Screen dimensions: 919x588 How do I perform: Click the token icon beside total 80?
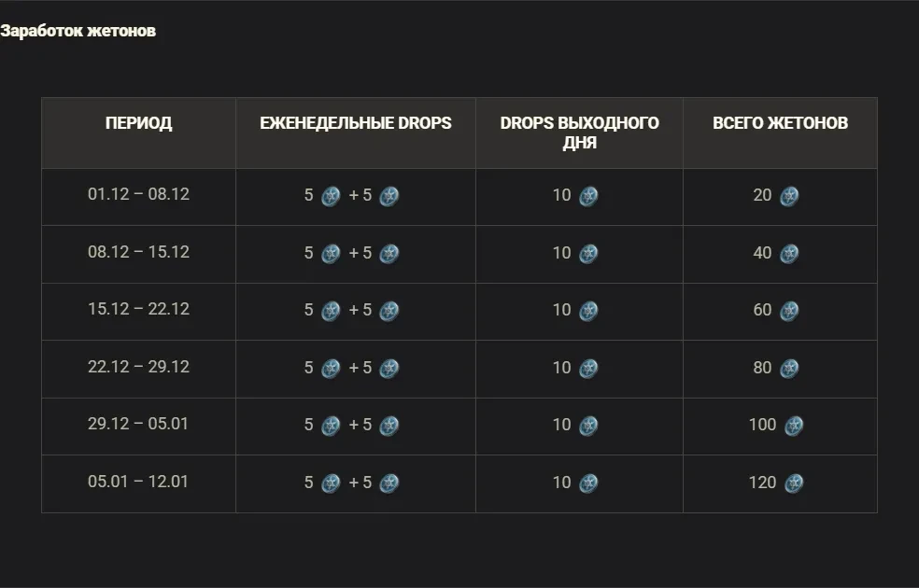tap(789, 369)
